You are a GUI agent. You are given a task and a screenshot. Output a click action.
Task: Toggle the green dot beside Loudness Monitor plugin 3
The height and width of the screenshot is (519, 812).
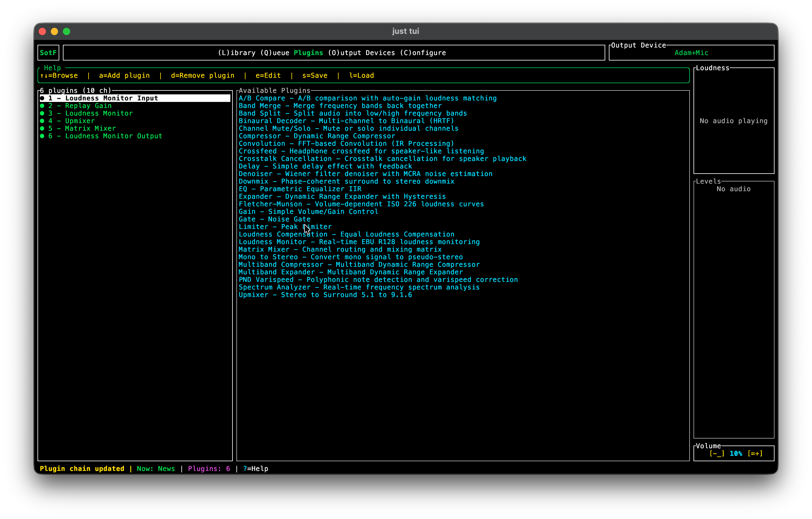tap(42, 113)
